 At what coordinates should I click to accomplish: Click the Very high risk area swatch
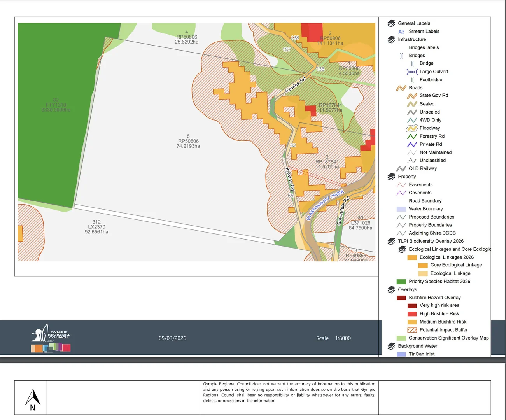tap(412, 306)
